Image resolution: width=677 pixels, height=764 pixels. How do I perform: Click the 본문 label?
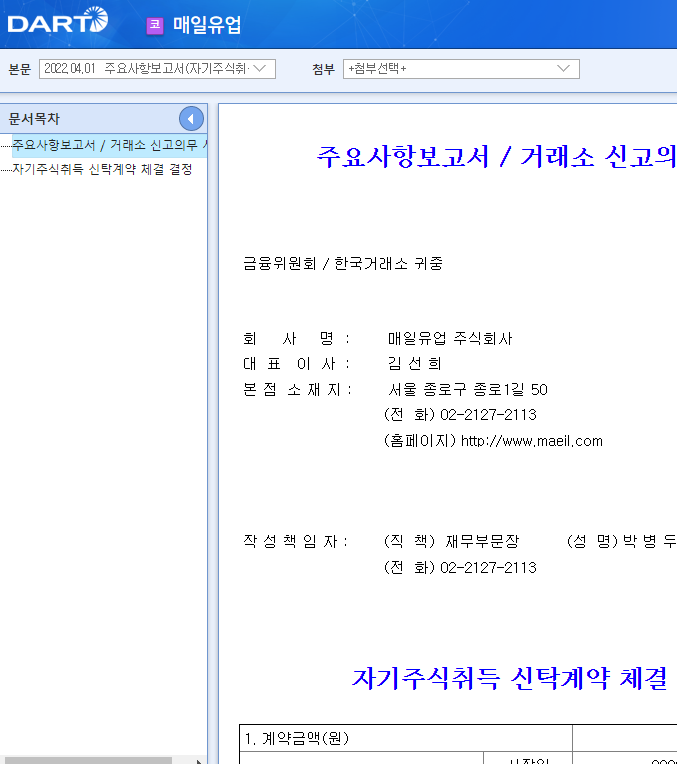[19, 69]
